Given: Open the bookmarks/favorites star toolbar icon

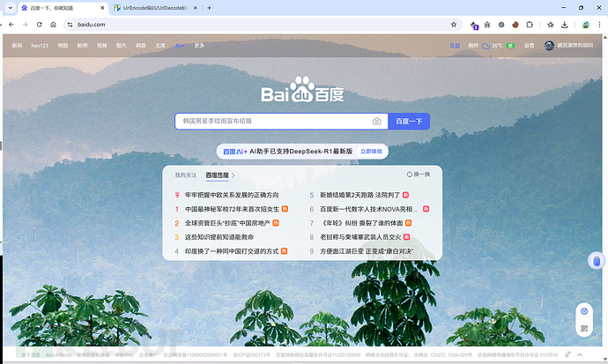Looking at the screenshot, I should pos(550,25).
